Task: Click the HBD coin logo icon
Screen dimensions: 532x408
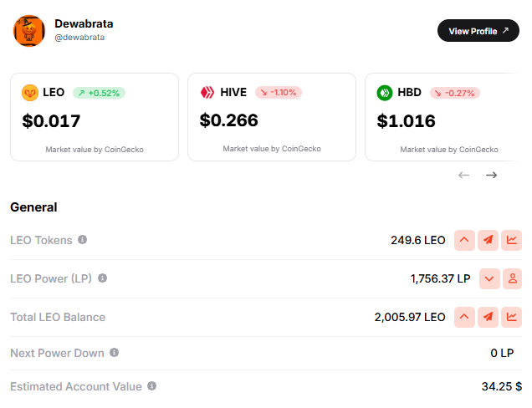Action: tap(385, 93)
